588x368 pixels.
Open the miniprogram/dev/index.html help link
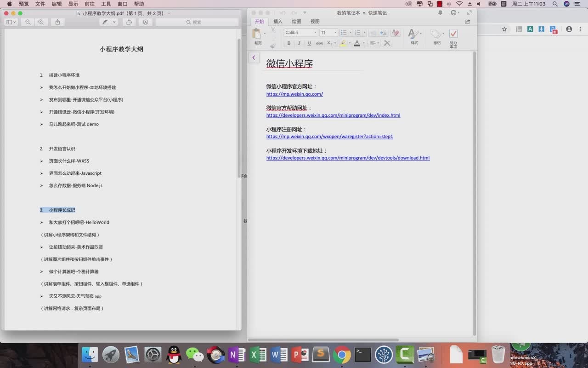[x=333, y=115]
